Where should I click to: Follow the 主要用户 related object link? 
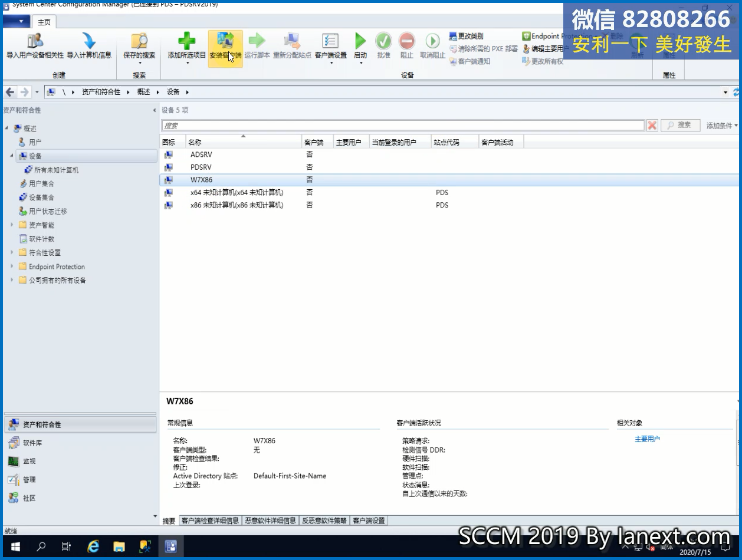647,439
